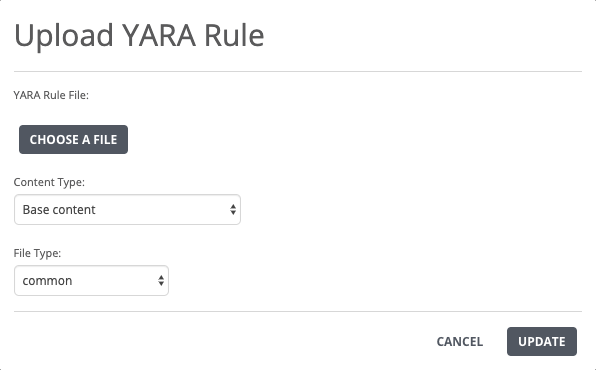Change file type from common
This screenshot has width=596, height=370.
click(91, 281)
